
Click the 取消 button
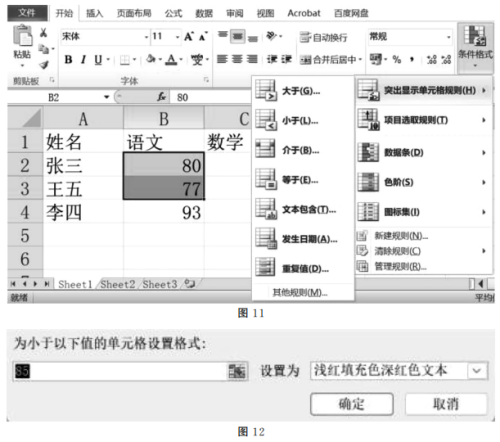(x=446, y=404)
